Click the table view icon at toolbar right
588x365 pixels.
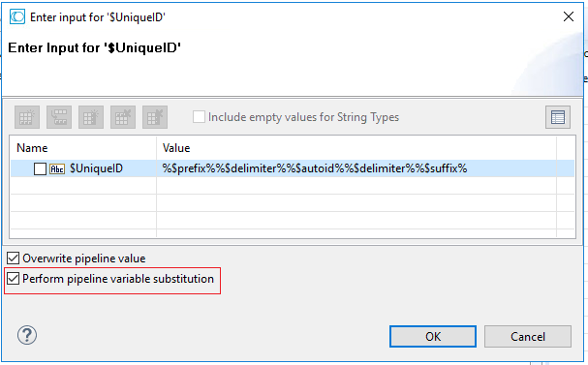[558, 117]
